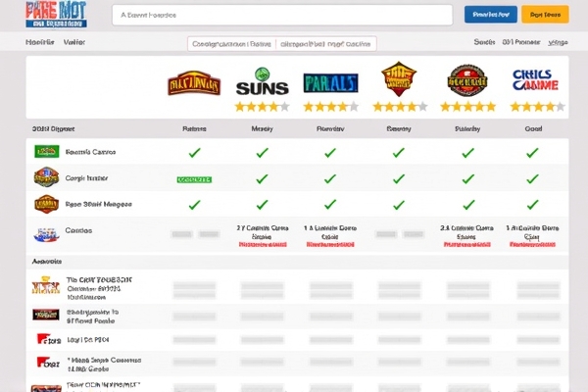588x392 pixels.
Task: Open the round orange logo in the second table row
Action: 46,177
